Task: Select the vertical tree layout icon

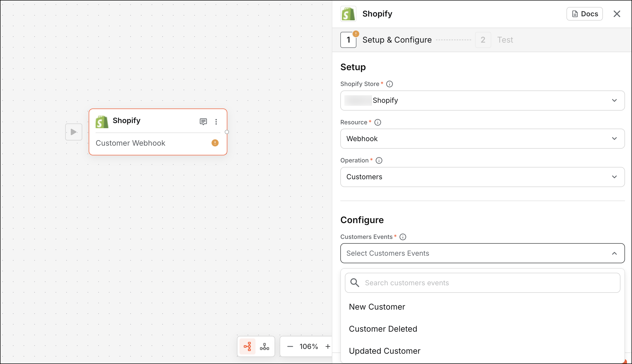Action: (265, 346)
